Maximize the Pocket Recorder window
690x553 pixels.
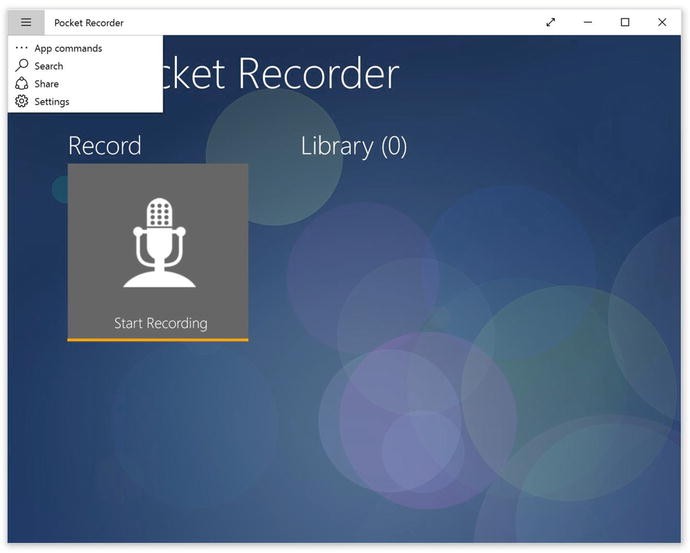pyautogui.click(x=625, y=22)
